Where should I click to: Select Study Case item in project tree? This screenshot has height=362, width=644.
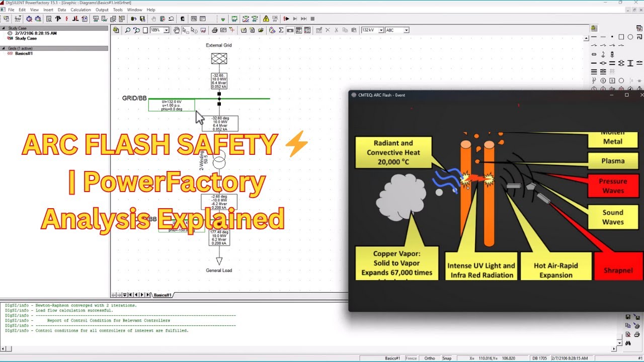point(26,38)
